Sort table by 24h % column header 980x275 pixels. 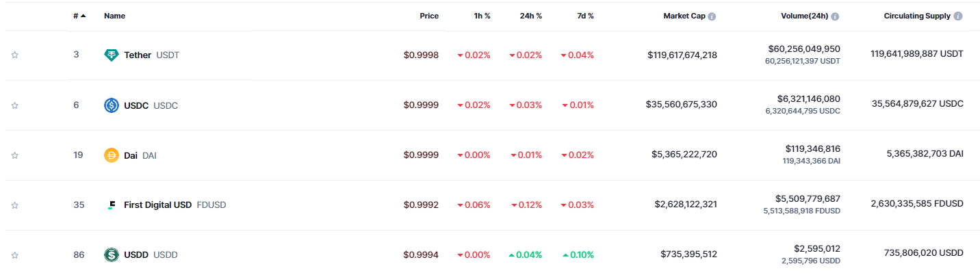click(x=530, y=16)
